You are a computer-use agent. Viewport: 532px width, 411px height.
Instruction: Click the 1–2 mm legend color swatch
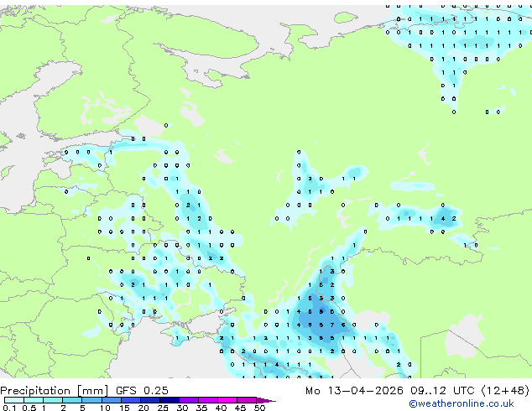pos(53,400)
